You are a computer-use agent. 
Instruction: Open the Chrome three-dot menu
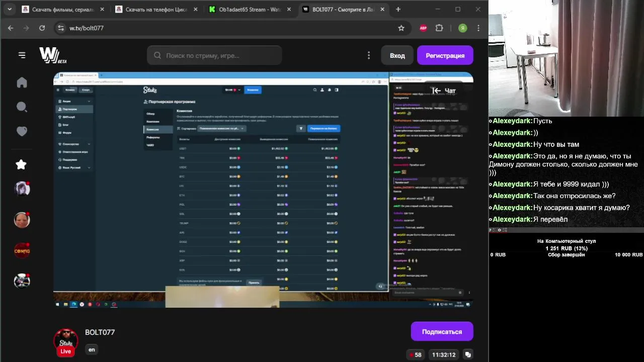pyautogui.click(x=478, y=28)
